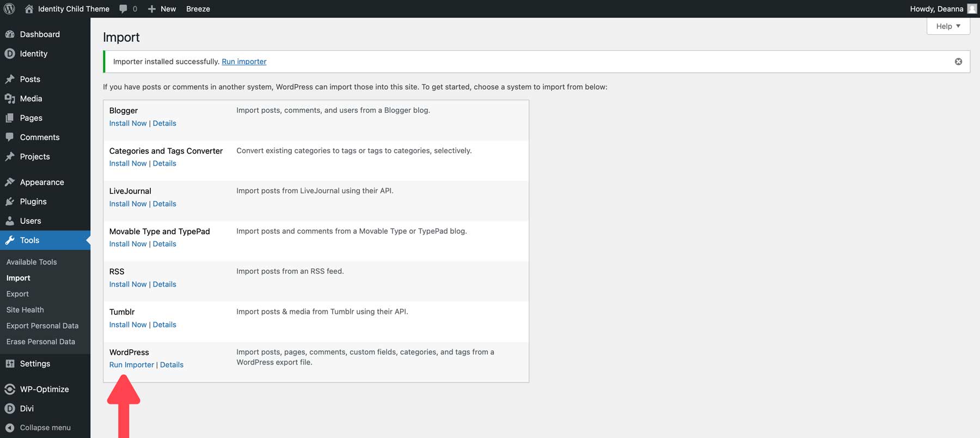The image size is (980, 438).
Task: Click the plus New icon
Action: [x=152, y=9]
